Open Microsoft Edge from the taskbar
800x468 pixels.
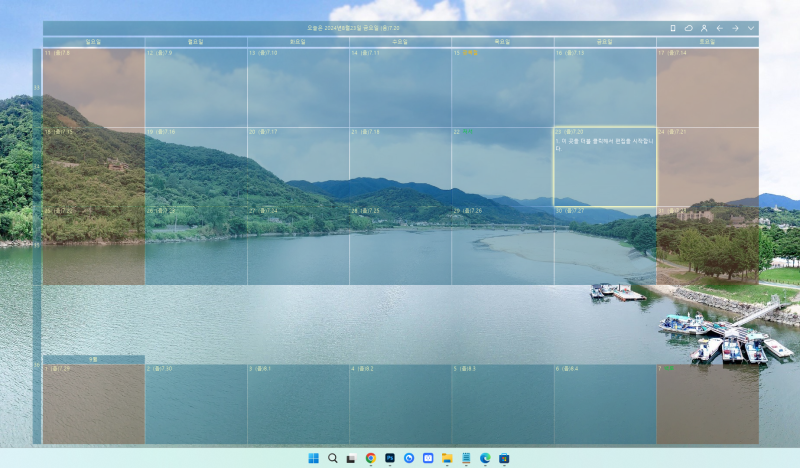(x=485, y=458)
